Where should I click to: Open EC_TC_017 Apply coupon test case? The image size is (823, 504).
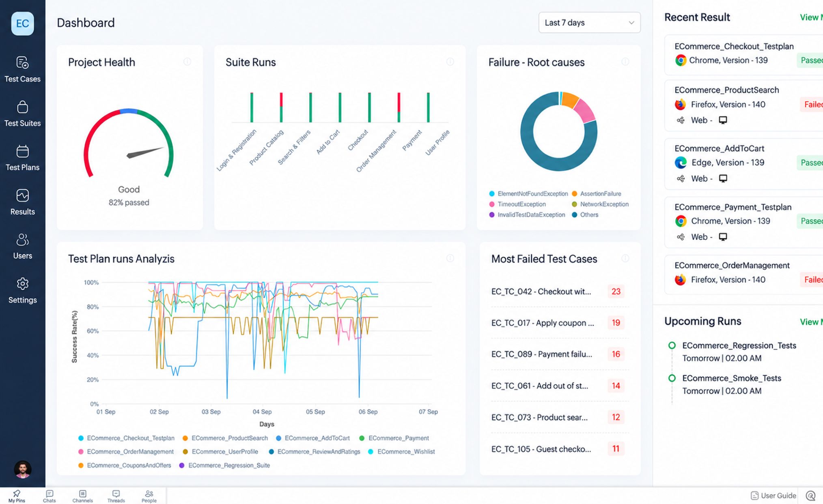(543, 323)
